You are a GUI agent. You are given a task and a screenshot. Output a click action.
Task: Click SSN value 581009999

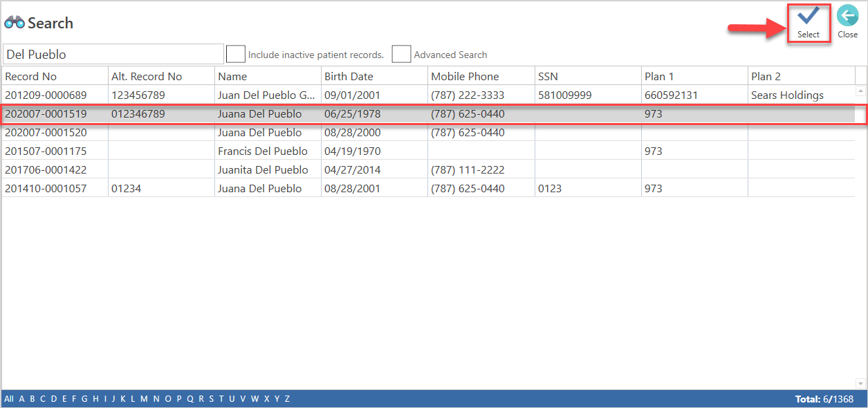[564, 95]
